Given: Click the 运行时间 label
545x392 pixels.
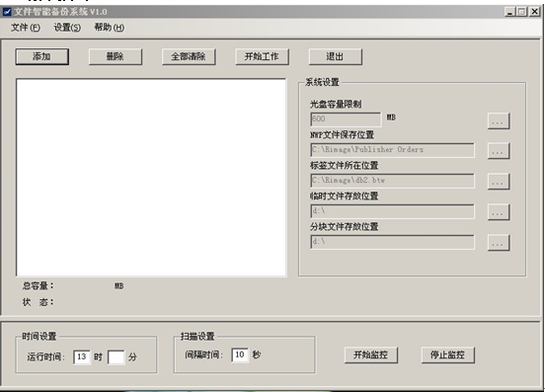Looking at the screenshot, I should pyautogui.click(x=45, y=356).
